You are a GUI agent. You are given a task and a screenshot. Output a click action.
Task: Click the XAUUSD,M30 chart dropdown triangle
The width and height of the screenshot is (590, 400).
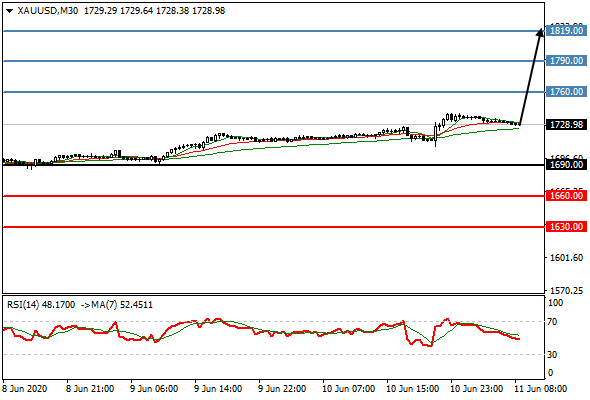click(9, 11)
